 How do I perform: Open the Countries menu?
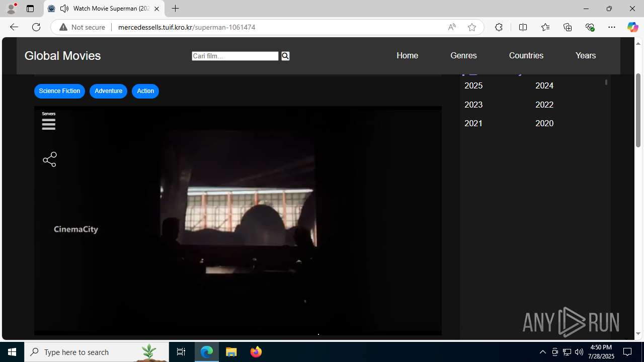click(526, 55)
